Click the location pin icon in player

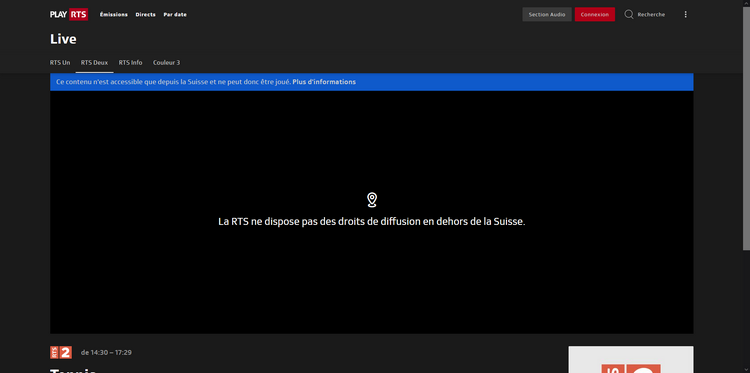tap(372, 200)
